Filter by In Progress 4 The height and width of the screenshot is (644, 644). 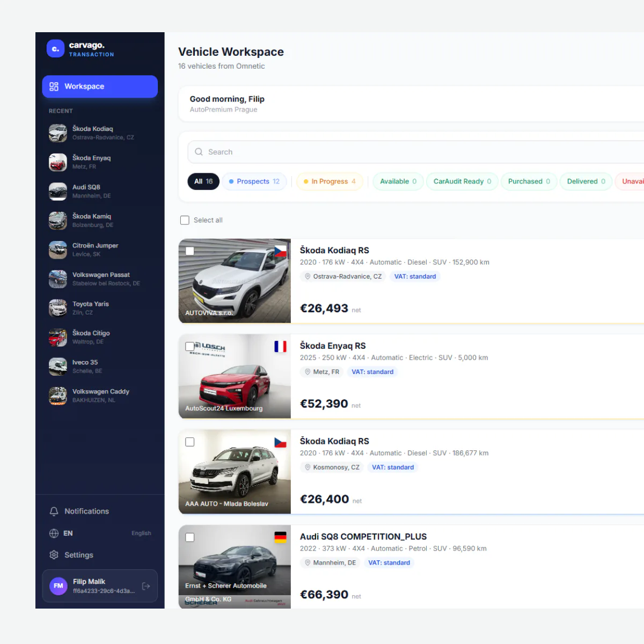tap(330, 181)
